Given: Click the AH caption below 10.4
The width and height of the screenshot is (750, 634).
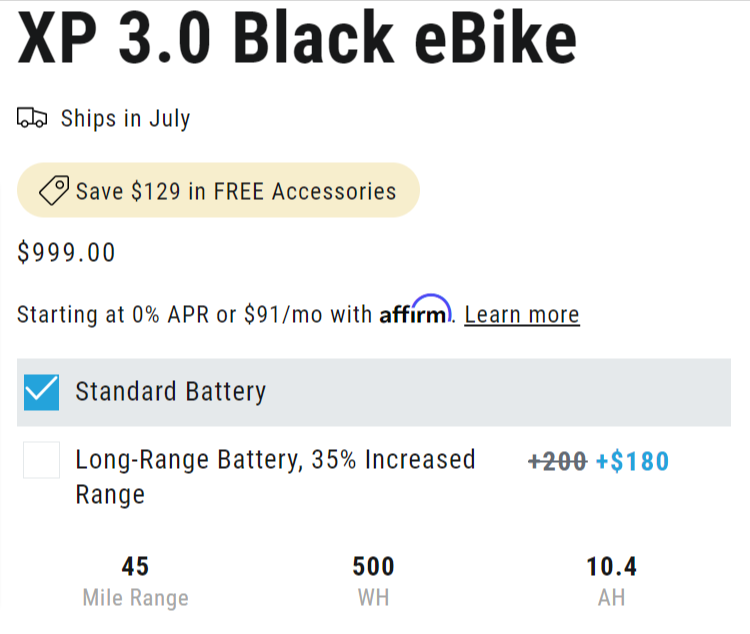Looking at the screenshot, I should pyautogui.click(x=611, y=598).
